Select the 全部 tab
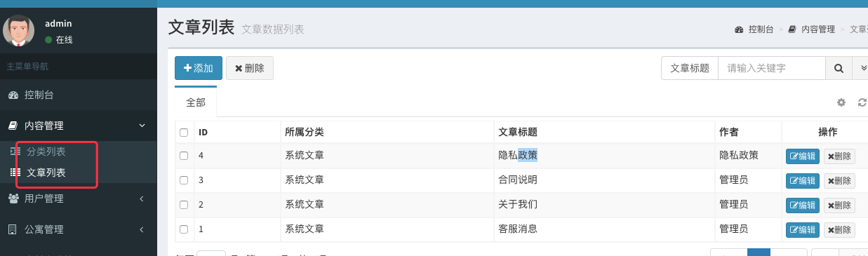The image size is (868, 256). [196, 102]
